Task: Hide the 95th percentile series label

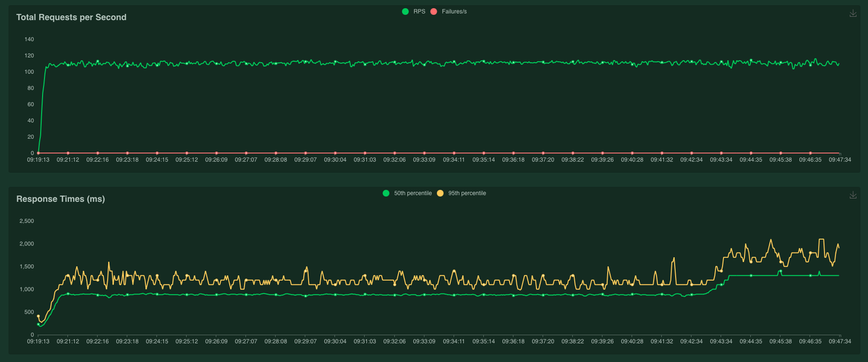Action: [x=467, y=193]
